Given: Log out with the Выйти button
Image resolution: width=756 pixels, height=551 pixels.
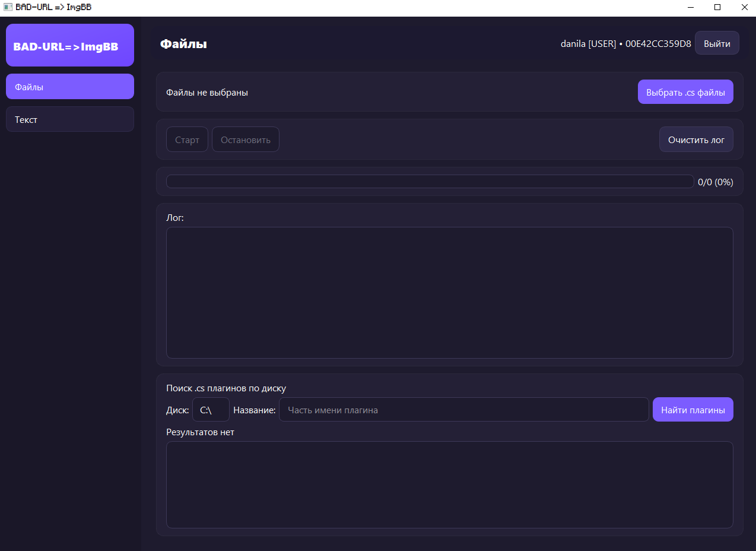Looking at the screenshot, I should click(716, 43).
